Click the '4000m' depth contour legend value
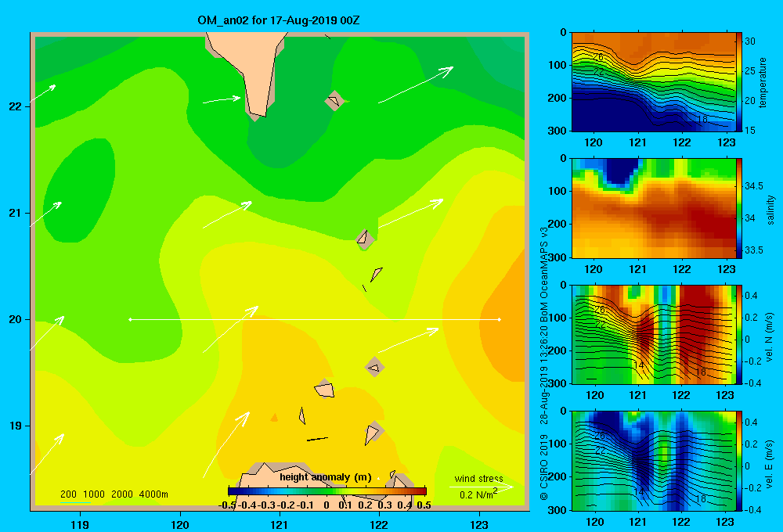The image size is (783, 532). point(153,494)
